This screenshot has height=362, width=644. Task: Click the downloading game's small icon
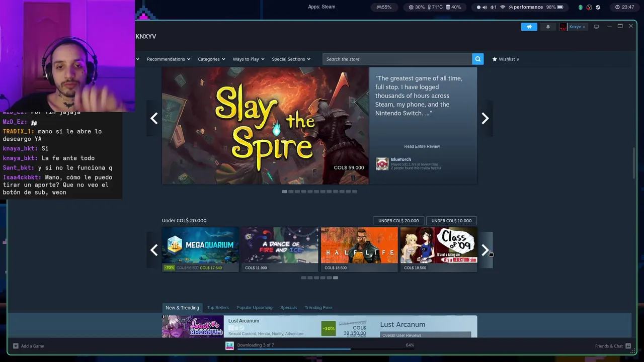pyautogui.click(x=229, y=345)
